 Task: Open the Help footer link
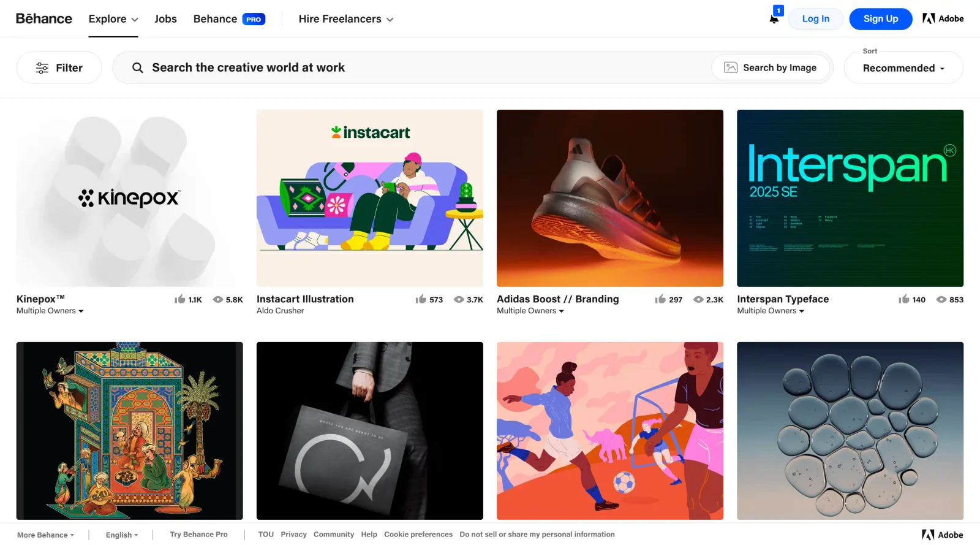[x=369, y=535]
